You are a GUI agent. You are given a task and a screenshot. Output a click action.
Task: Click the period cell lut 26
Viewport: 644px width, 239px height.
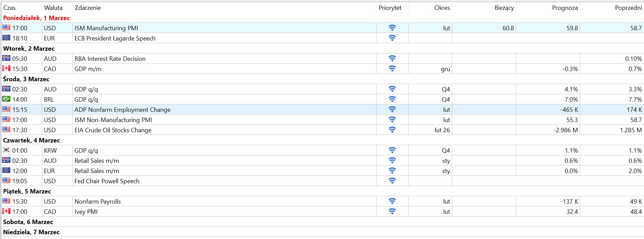click(442, 130)
